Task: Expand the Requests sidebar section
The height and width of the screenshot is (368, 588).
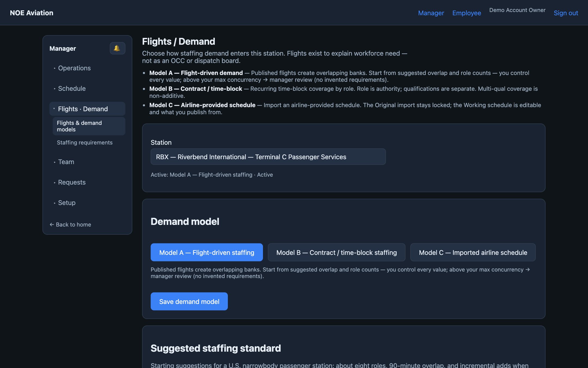Action: click(x=87, y=182)
